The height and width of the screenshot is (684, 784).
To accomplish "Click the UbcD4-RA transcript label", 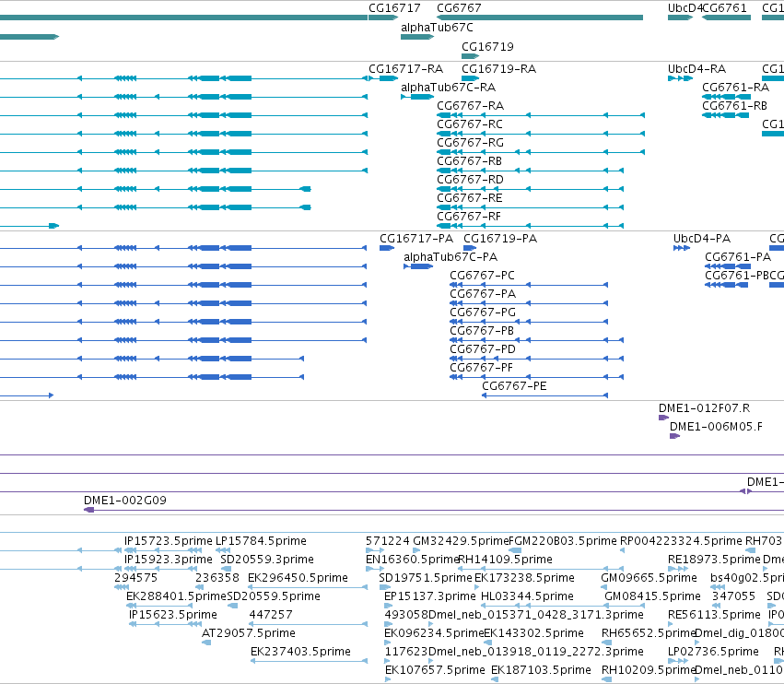I will pos(697,68).
